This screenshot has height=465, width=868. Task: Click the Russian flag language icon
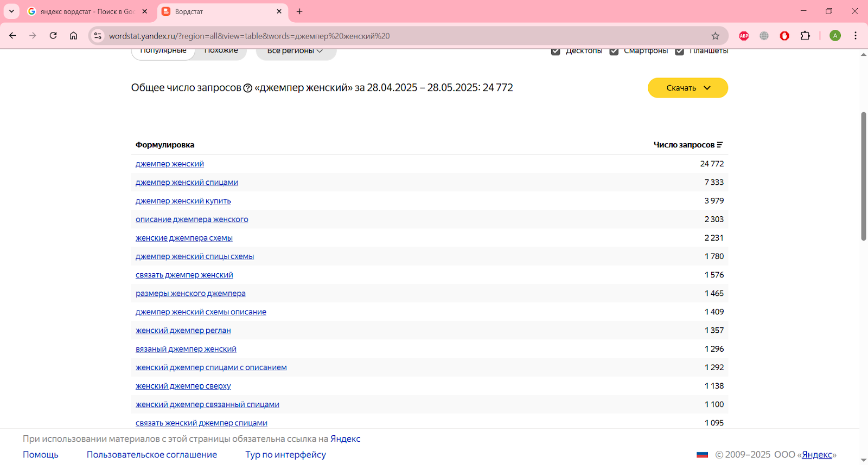[x=703, y=455]
